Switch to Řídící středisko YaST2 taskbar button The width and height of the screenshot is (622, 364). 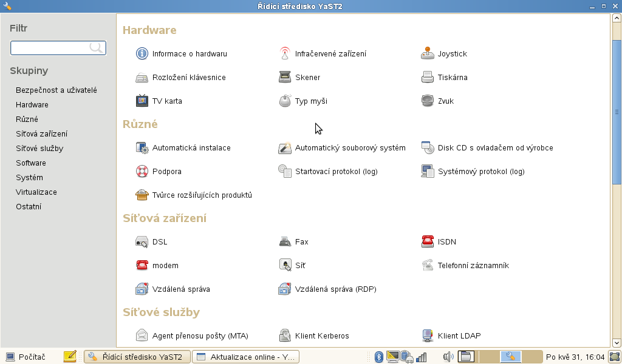tap(137, 357)
